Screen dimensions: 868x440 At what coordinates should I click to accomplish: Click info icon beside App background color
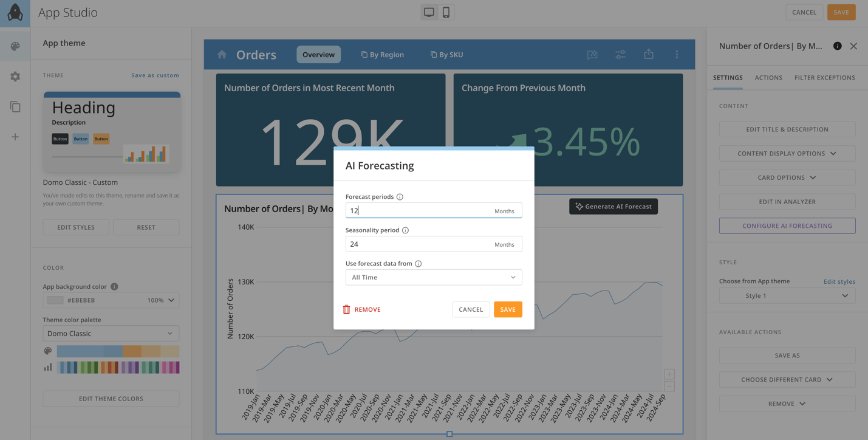pyautogui.click(x=114, y=286)
